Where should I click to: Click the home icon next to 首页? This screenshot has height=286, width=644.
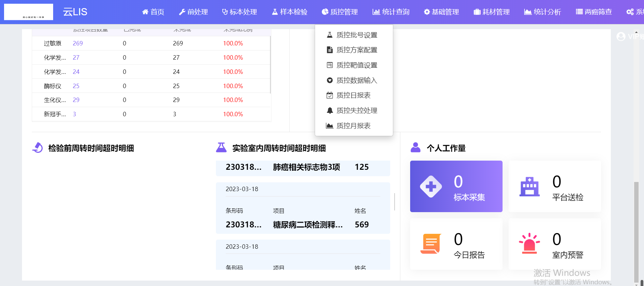pyautogui.click(x=145, y=12)
